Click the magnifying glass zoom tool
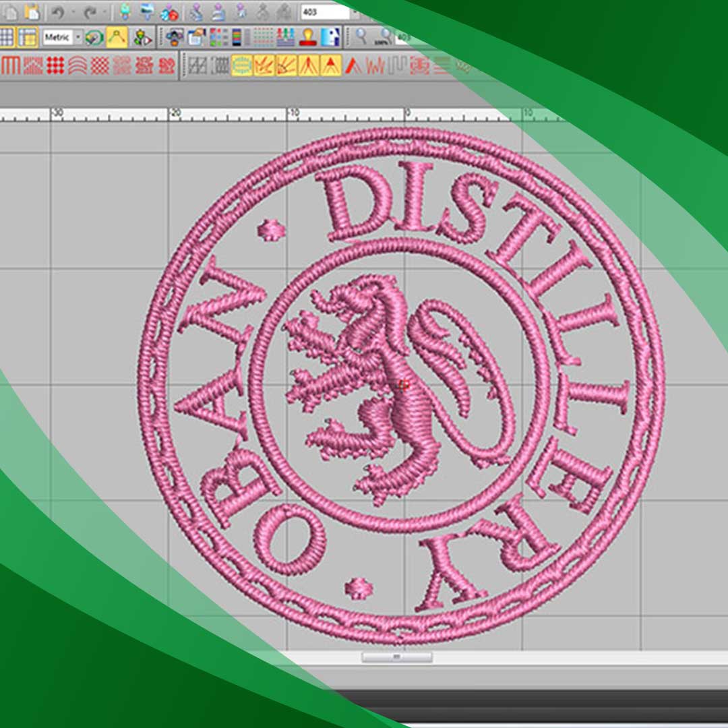 362,37
